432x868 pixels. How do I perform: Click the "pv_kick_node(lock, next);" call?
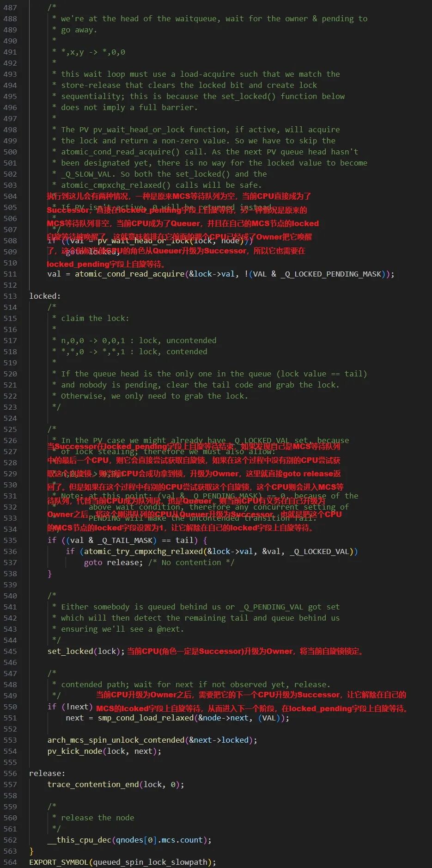click(x=104, y=751)
